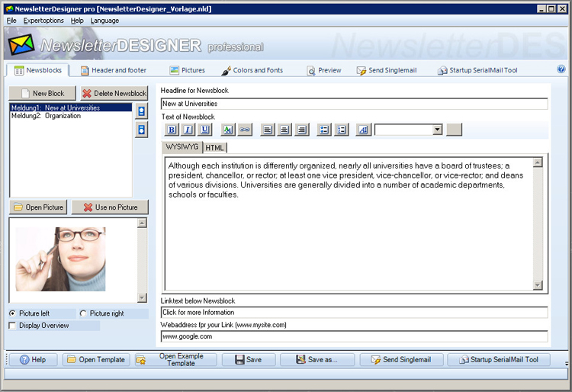572x392 pixels.
Task: Click text editor scrollbar up arrow
Action: (x=538, y=162)
